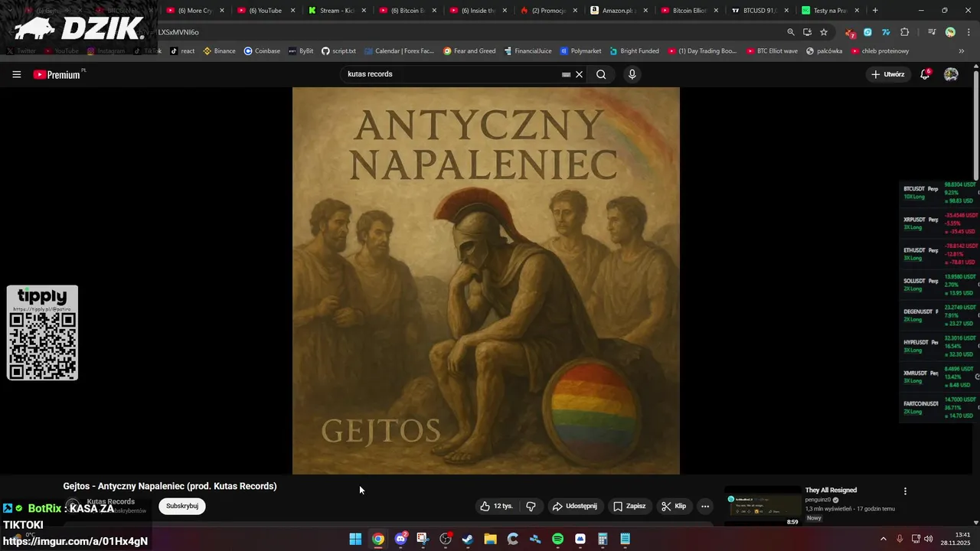Like the video with thumbs up 12 tys.

[496, 506]
